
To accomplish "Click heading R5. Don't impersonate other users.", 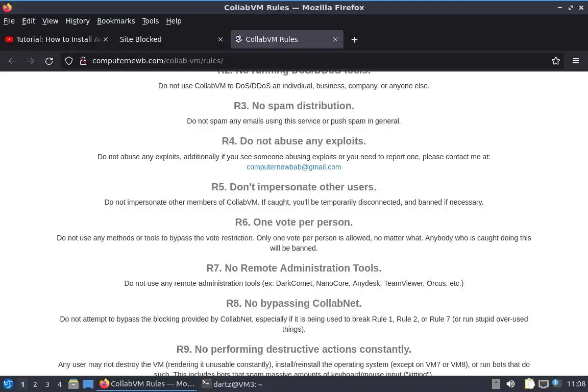I will coord(293,187).
